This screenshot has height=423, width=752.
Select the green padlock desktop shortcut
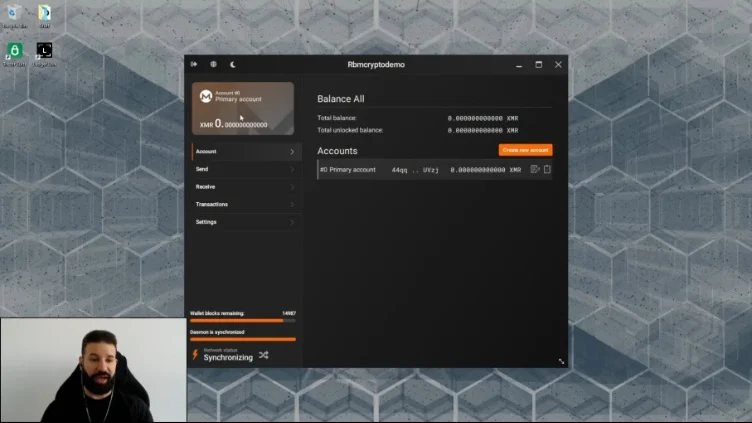click(x=14, y=54)
